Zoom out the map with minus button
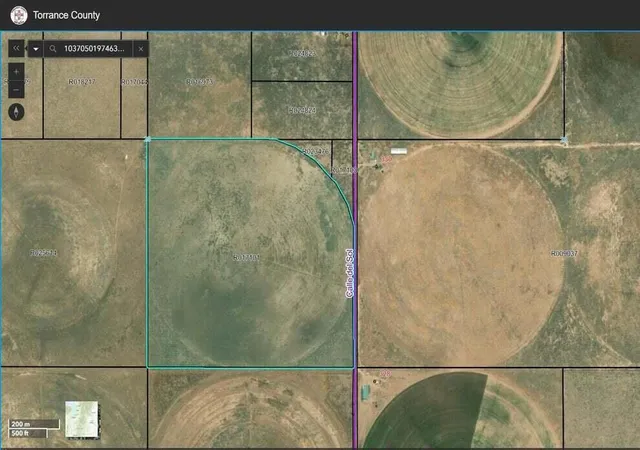Image resolution: width=640 pixels, height=450 pixels. point(16,89)
